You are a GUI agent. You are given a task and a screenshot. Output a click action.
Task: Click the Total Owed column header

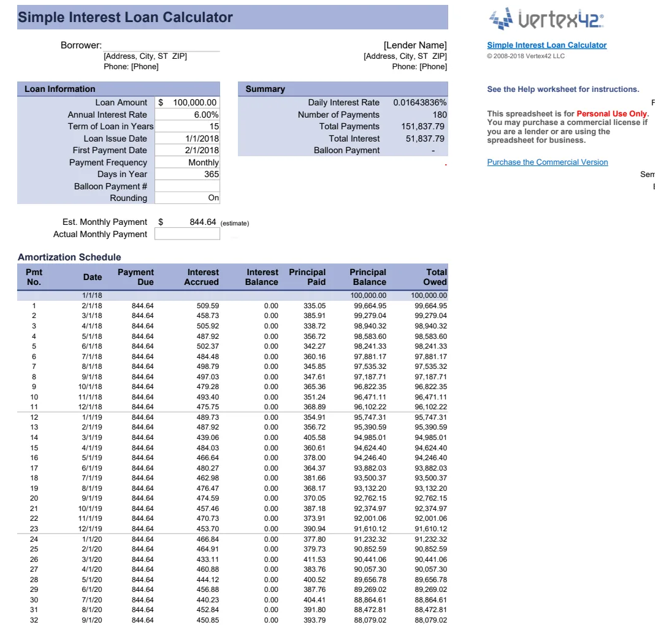coord(435,277)
